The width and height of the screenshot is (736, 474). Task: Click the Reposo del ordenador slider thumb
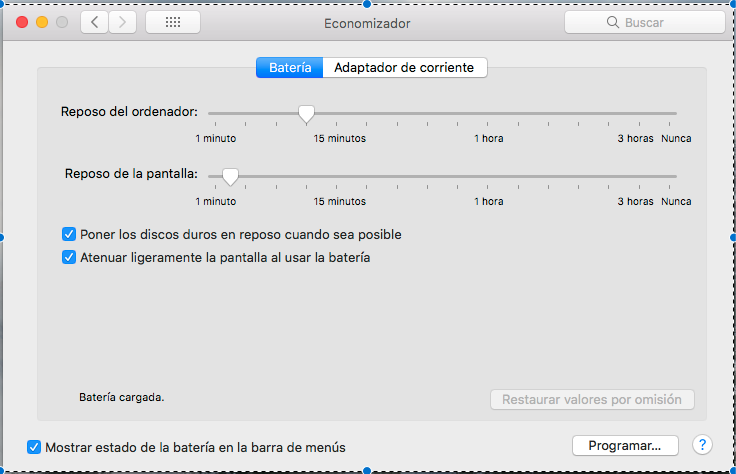pos(307,114)
